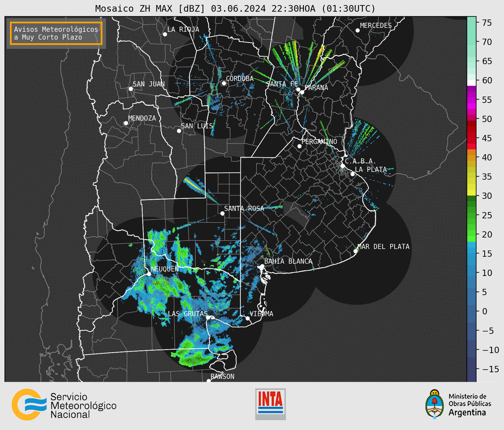Image resolution: width=504 pixels, height=430 pixels.
Task: Click the Servicio Meteorológico Nacional logo
Action: coord(64,405)
